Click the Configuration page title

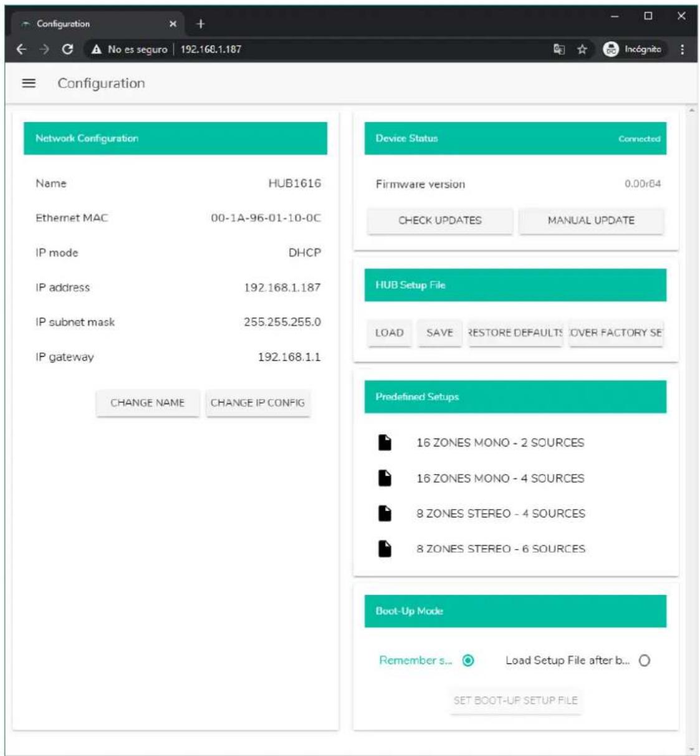tap(101, 83)
